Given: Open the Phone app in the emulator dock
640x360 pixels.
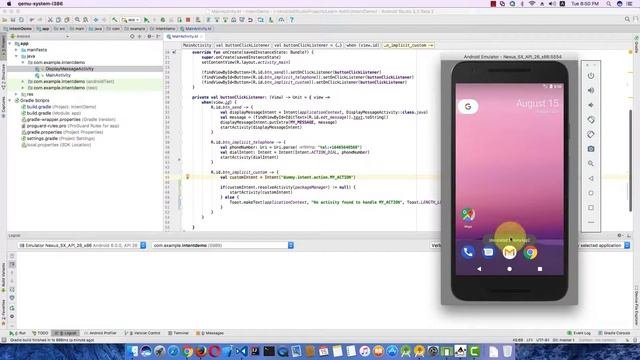Looking at the screenshot, I should pos(468,253).
